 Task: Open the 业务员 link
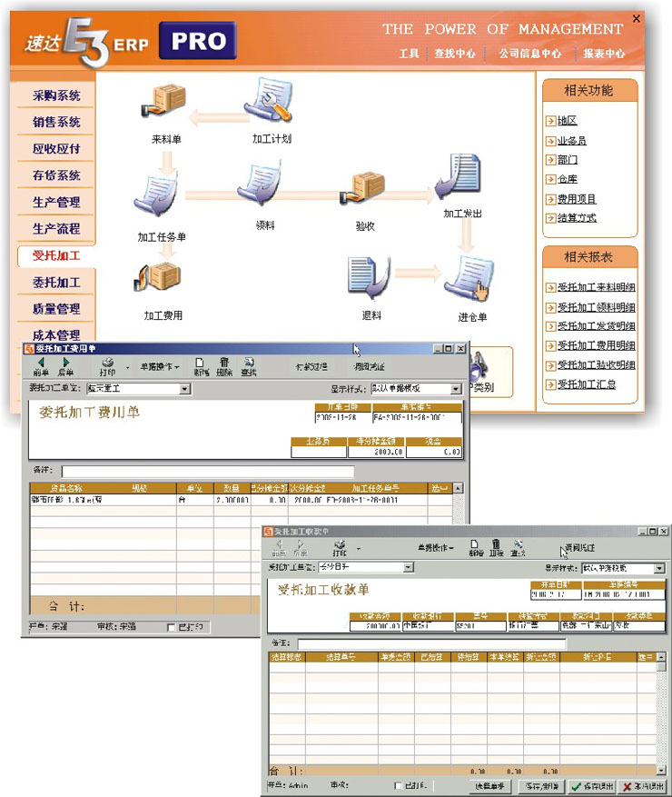572,141
